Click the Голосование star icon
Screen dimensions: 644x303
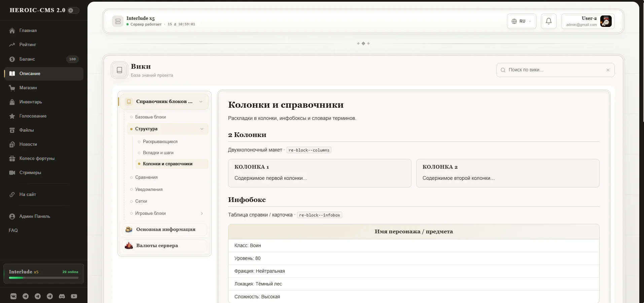(x=12, y=116)
